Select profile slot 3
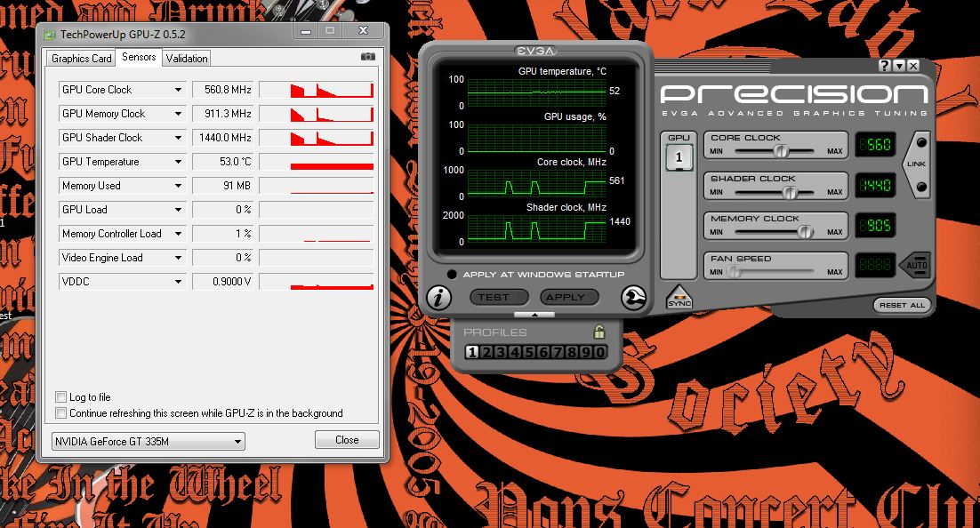 (501, 352)
